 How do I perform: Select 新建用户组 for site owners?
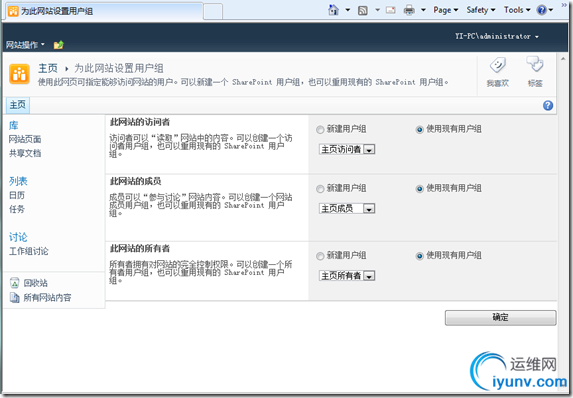click(x=320, y=256)
